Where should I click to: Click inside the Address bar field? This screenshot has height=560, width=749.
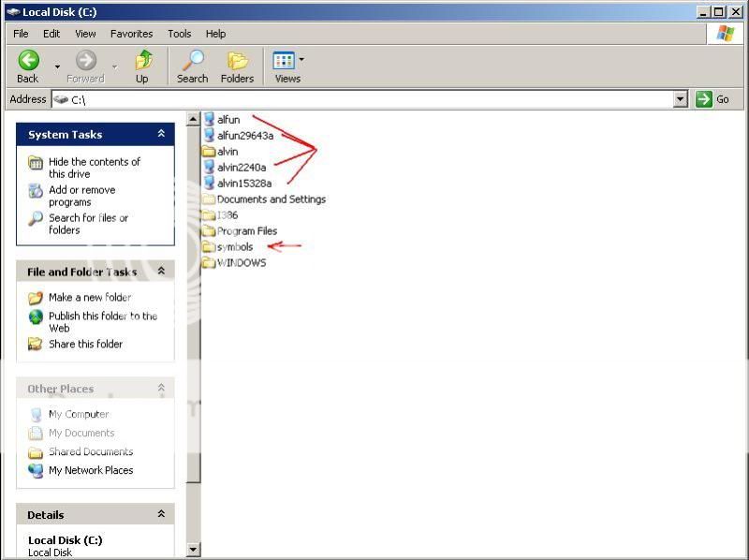(363, 99)
